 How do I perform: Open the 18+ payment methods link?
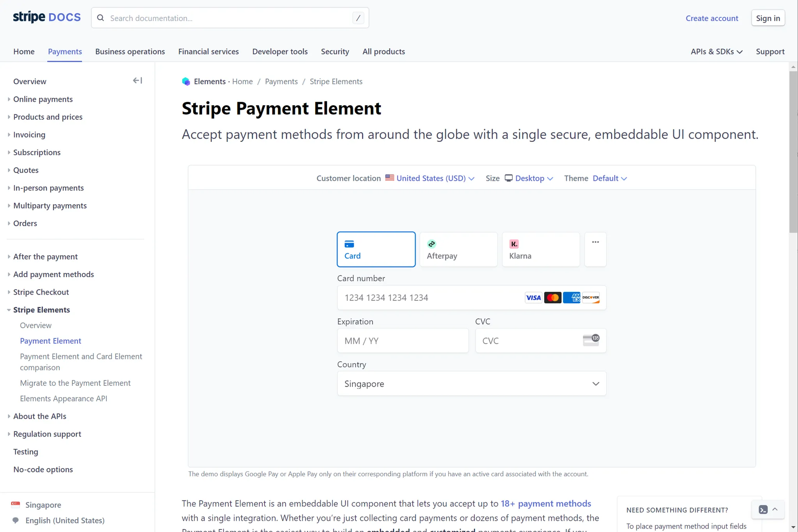click(x=546, y=503)
